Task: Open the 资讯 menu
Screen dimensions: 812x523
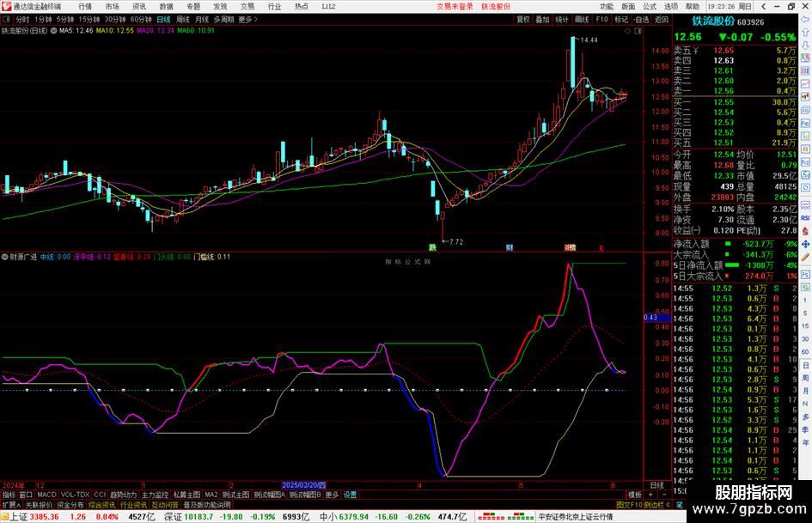Action: (139, 6)
